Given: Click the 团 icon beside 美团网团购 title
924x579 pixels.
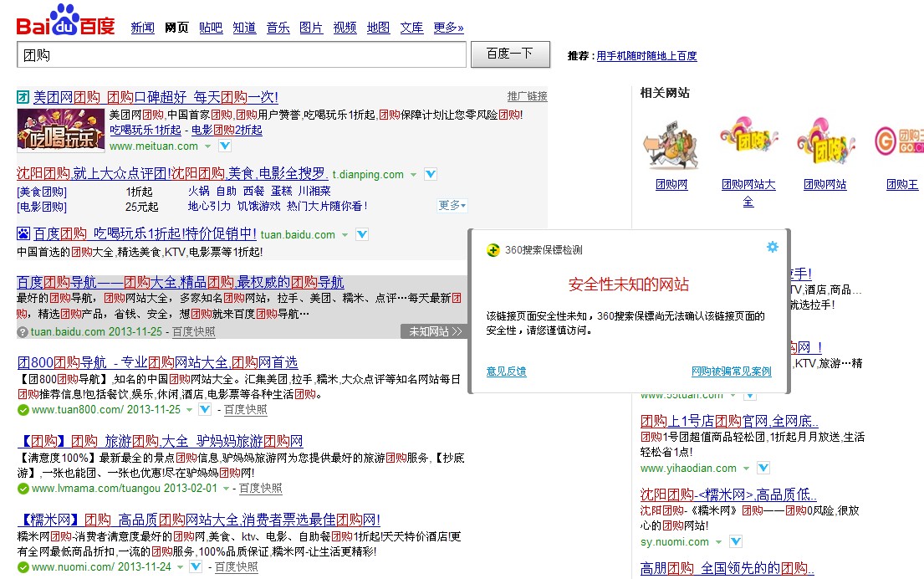Looking at the screenshot, I should (x=23, y=97).
